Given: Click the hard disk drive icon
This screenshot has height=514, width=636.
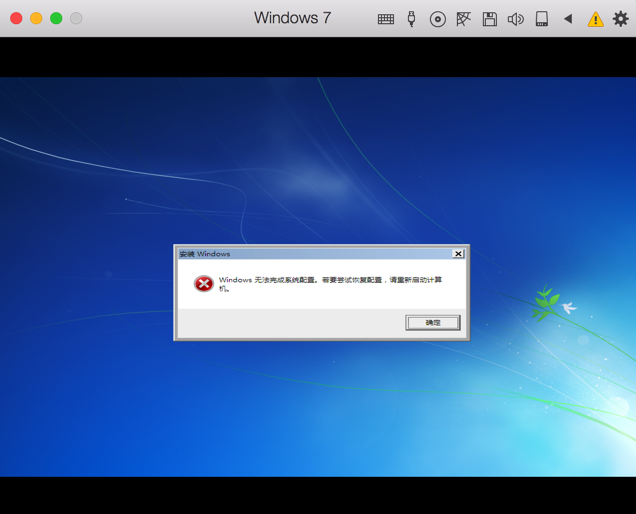Looking at the screenshot, I should (542, 19).
